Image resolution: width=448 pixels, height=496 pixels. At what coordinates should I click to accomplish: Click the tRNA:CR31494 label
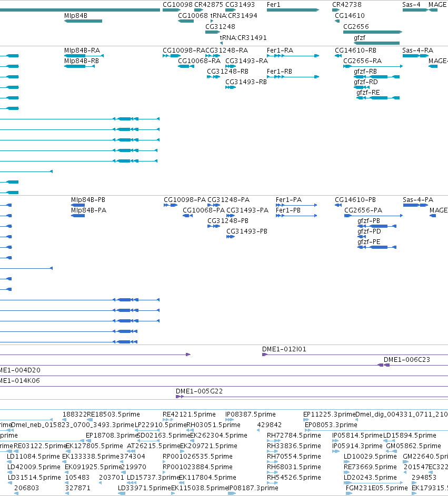(x=234, y=15)
